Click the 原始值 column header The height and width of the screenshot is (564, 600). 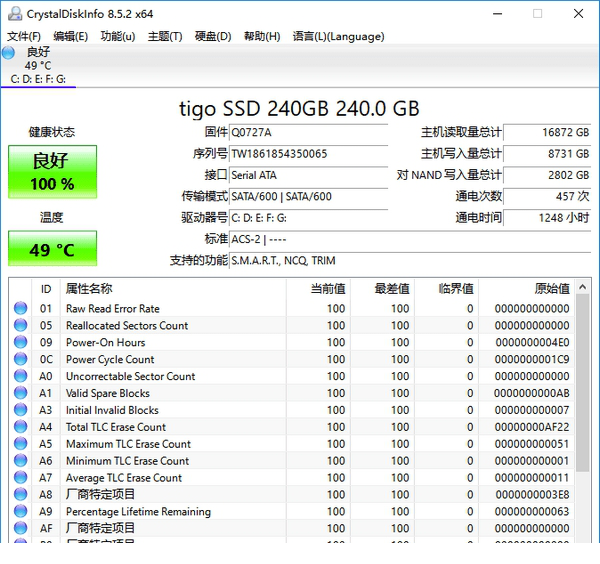(551, 288)
